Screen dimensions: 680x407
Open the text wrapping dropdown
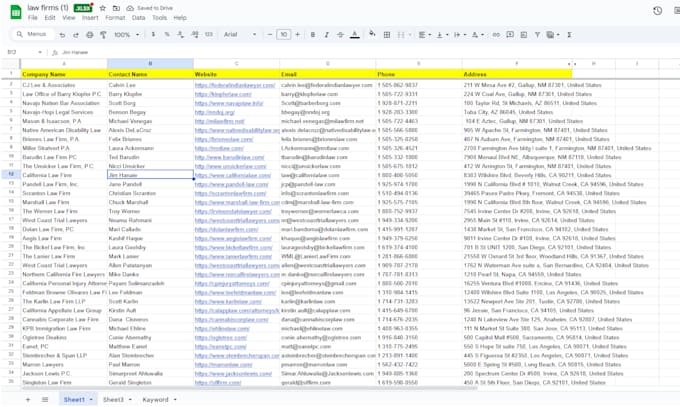[x=460, y=35]
